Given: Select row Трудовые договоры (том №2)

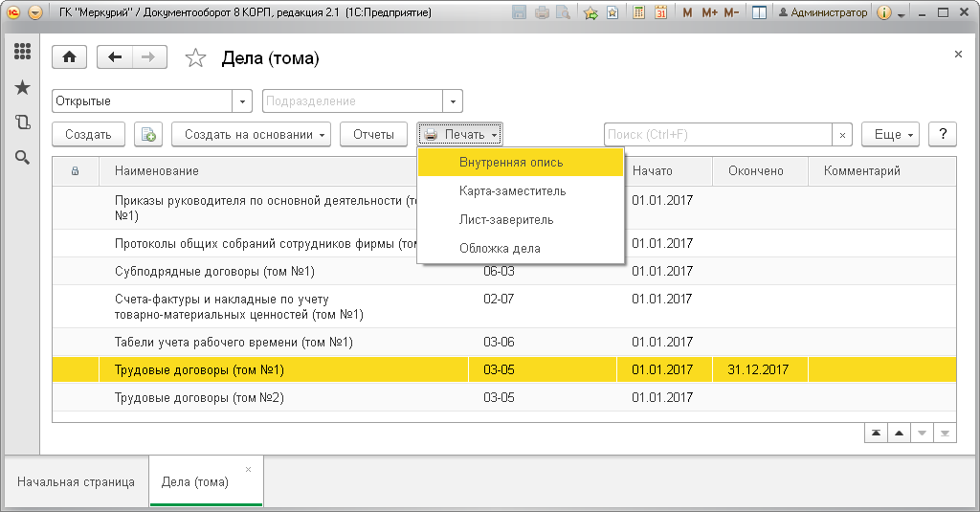Looking at the screenshot, I should (503, 397).
